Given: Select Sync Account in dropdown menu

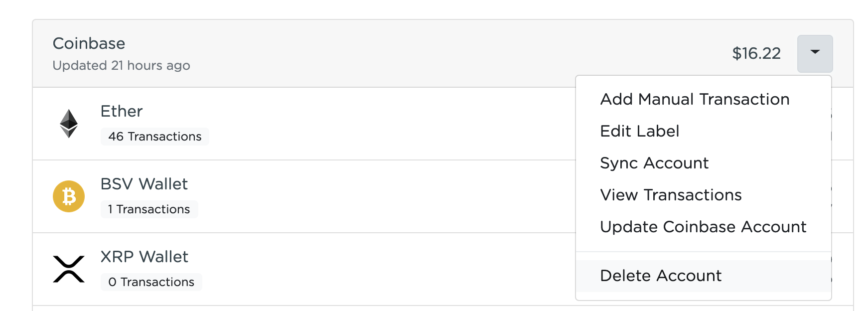Looking at the screenshot, I should 654,163.
